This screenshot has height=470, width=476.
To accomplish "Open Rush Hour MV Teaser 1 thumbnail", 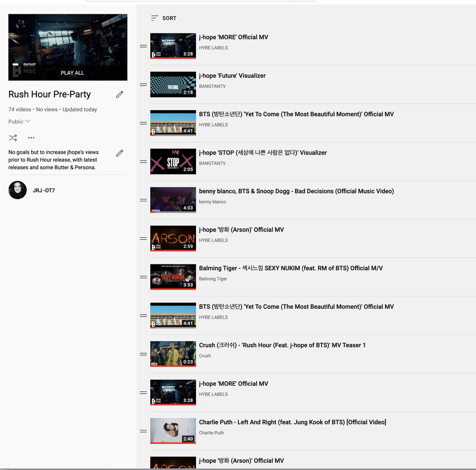I will click(173, 354).
